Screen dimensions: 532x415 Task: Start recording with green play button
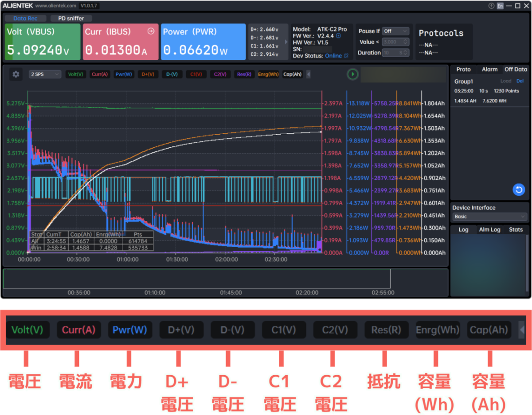coord(352,74)
